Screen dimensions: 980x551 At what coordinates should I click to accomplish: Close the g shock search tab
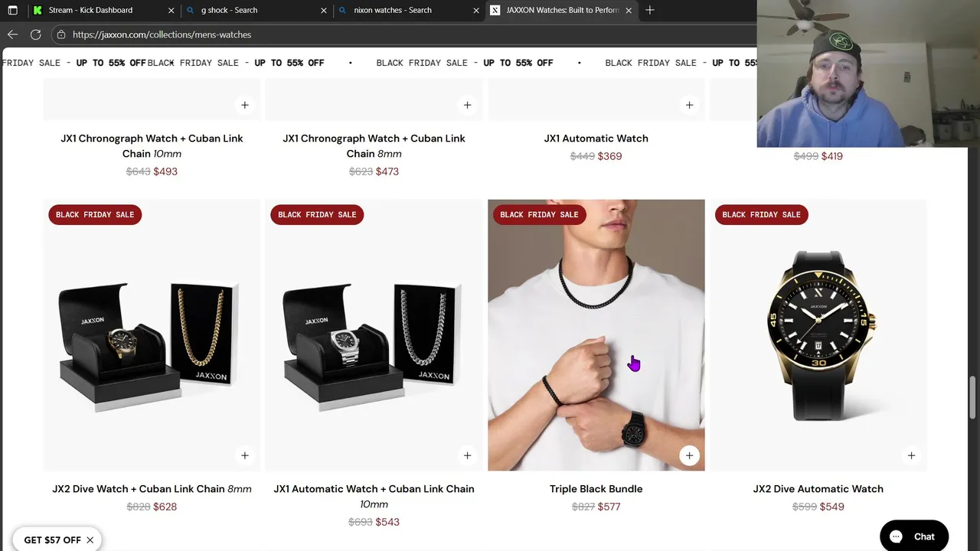[x=324, y=10]
